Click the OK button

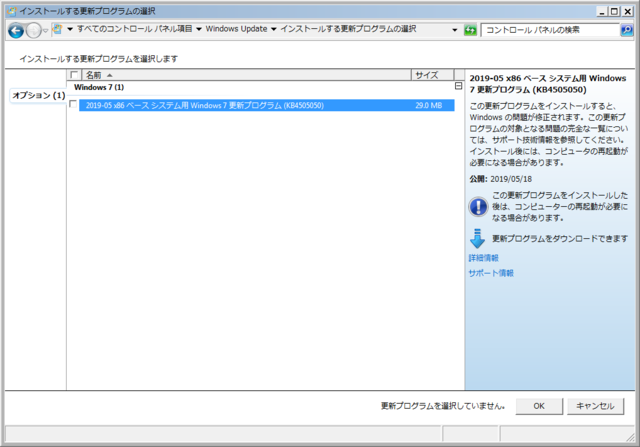(x=539, y=406)
